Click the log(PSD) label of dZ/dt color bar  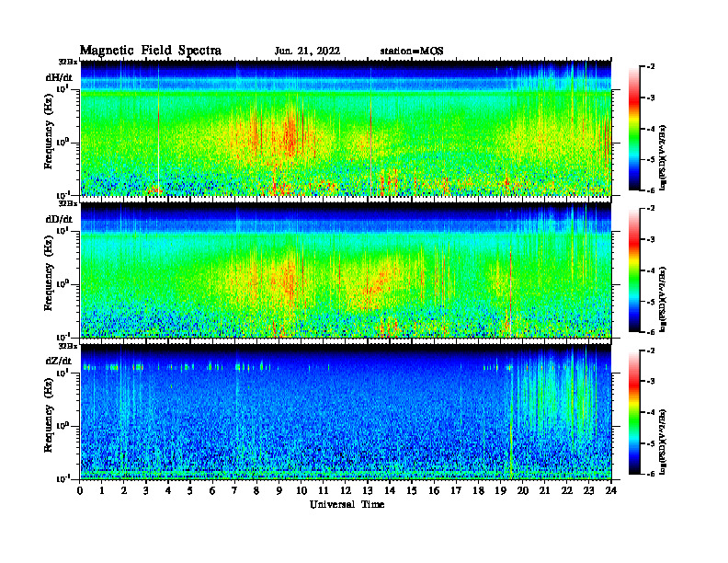(663, 442)
